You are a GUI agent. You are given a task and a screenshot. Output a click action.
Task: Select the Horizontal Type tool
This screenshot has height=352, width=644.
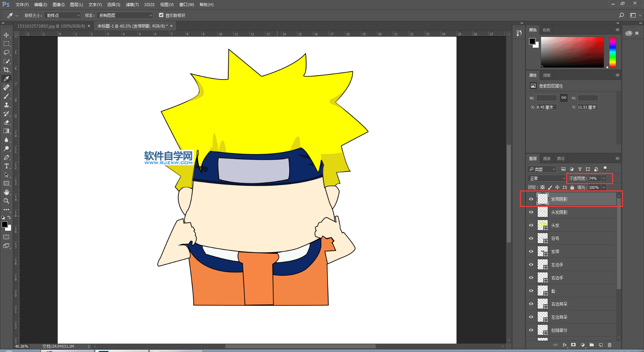(x=6, y=166)
